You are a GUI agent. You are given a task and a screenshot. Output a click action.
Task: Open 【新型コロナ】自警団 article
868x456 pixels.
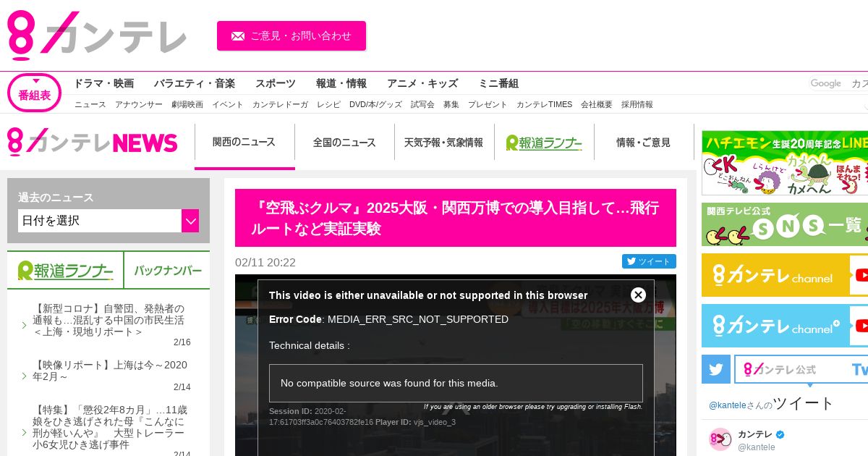pyautogui.click(x=109, y=320)
